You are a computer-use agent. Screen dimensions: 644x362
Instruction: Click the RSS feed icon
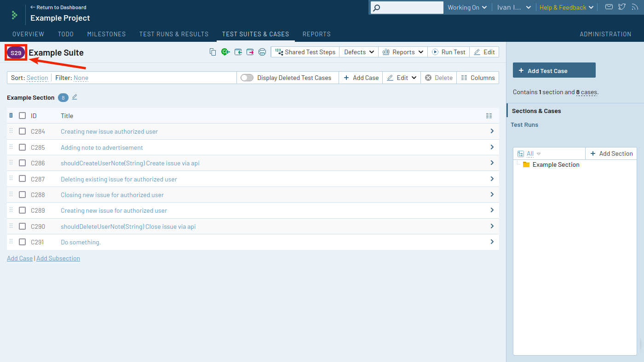(635, 7)
